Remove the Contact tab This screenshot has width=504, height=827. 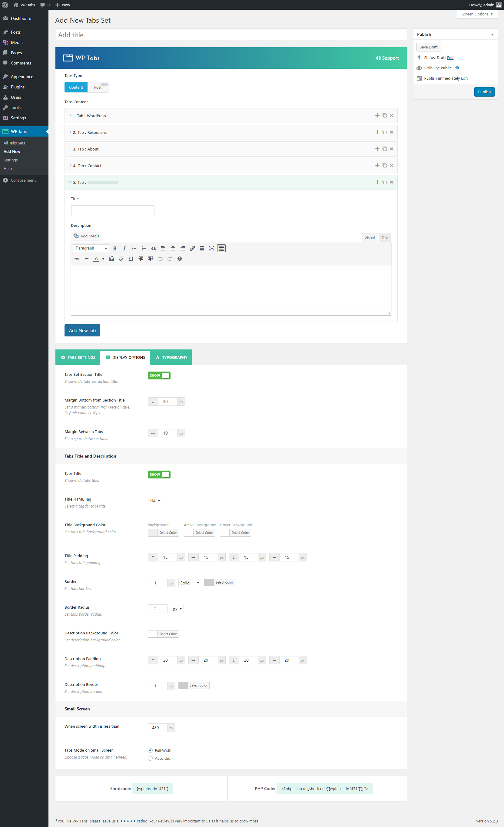[392, 165]
